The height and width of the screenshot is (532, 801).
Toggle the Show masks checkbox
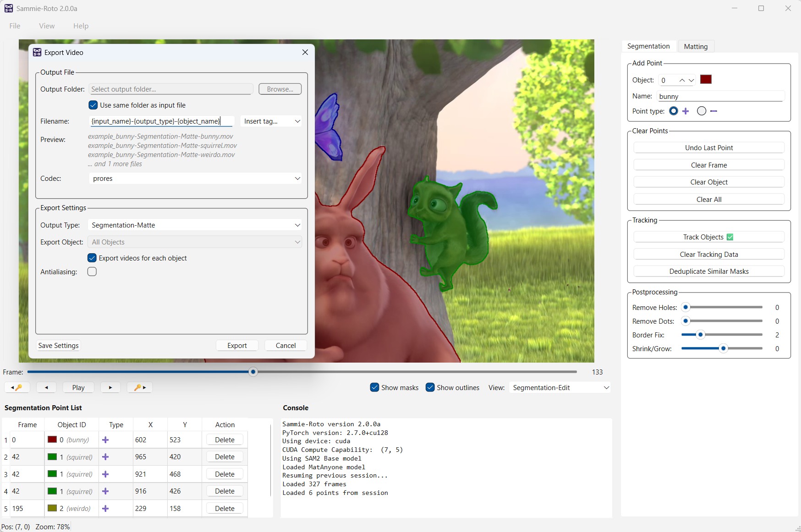(374, 387)
